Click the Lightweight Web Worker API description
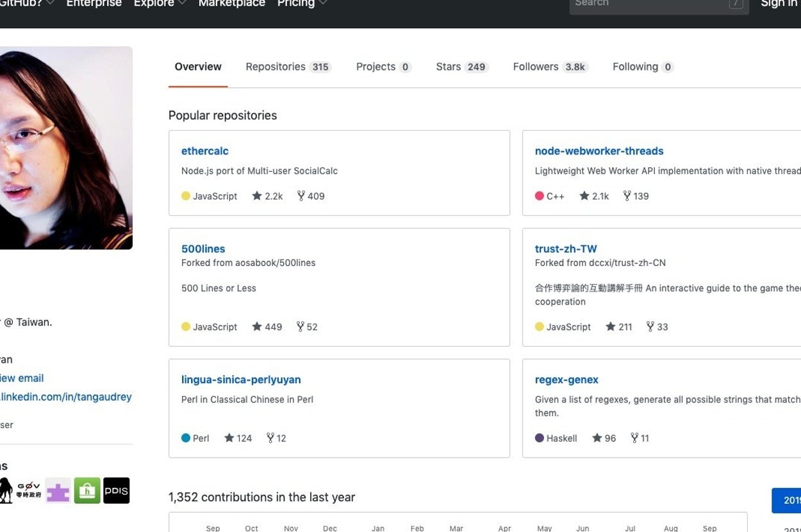 tap(668, 171)
